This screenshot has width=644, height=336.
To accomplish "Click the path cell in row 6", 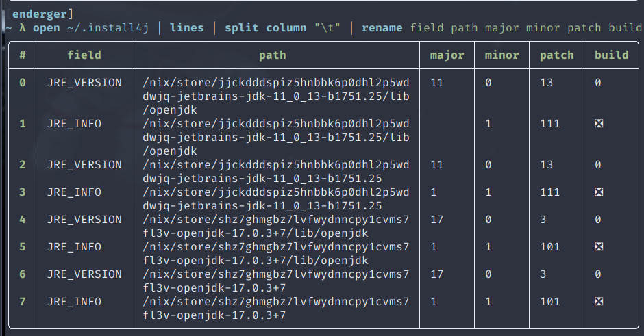I will [x=275, y=281].
